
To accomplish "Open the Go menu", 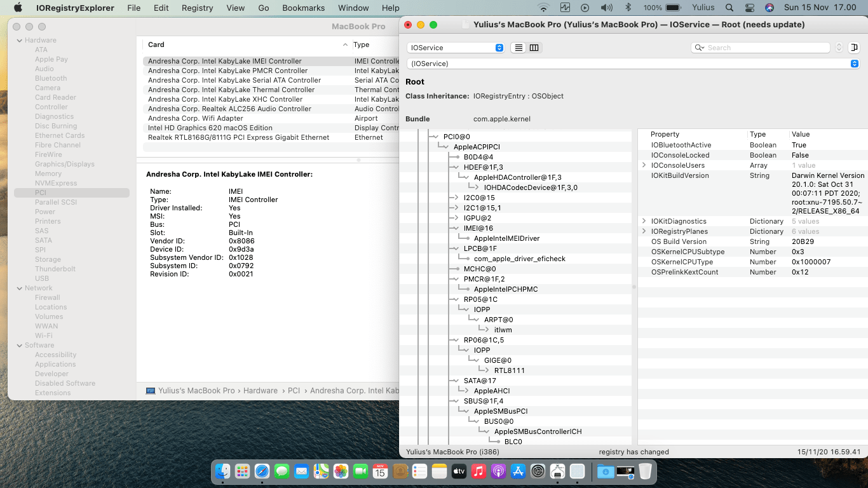I will [264, 8].
